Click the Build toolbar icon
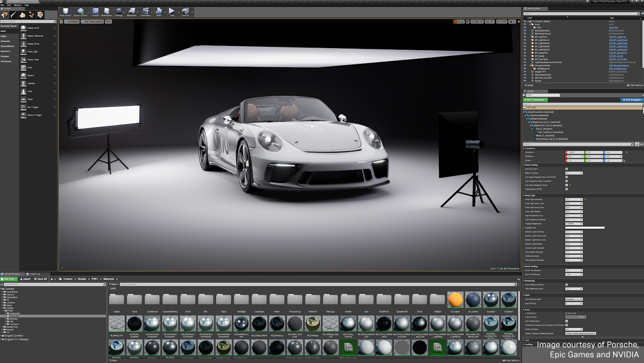The width and height of the screenshot is (644, 363). click(159, 12)
